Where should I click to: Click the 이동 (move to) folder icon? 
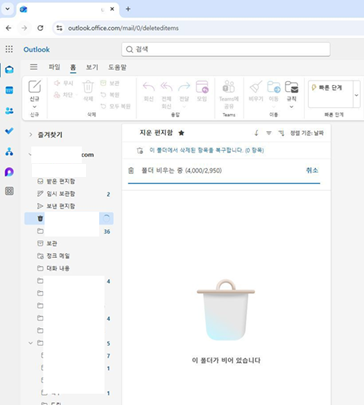point(274,87)
